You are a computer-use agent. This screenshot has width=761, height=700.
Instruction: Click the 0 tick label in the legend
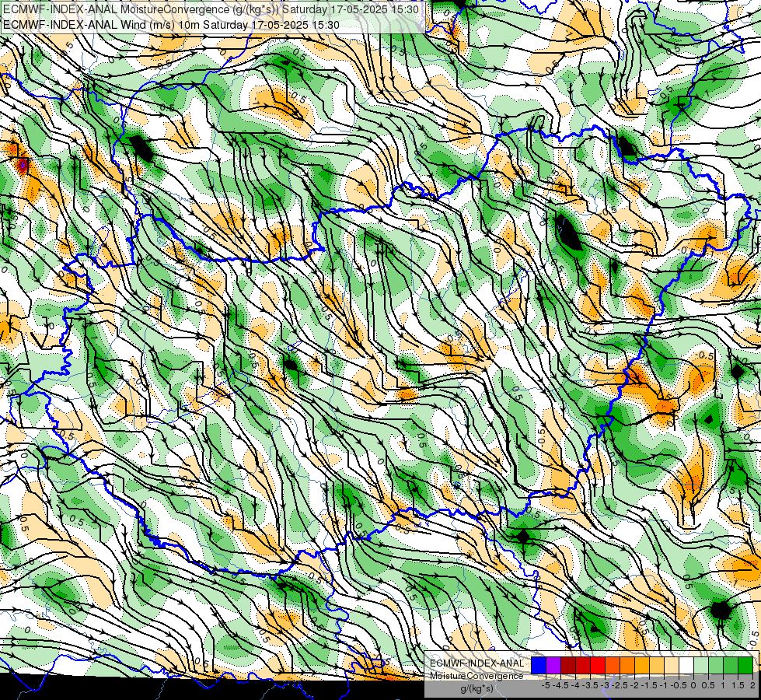pyautogui.click(x=693, y=685)
